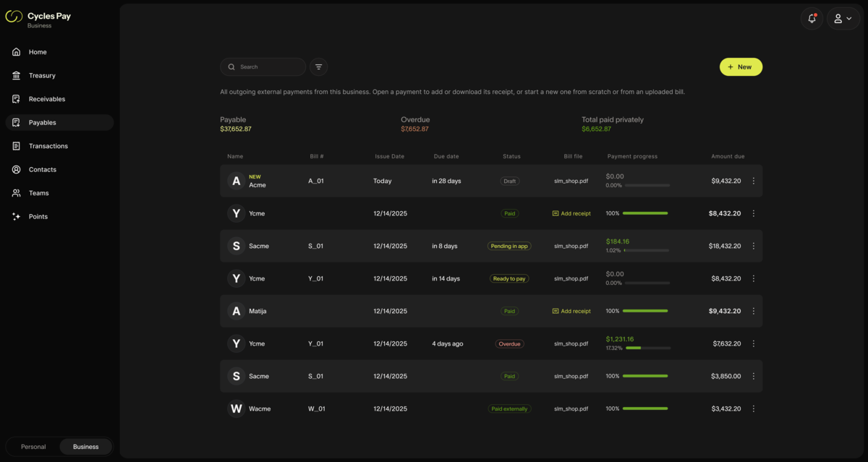Click the Cycles Pay logo
The width and height of the screenshot is (868, 462).
point(14,17)
